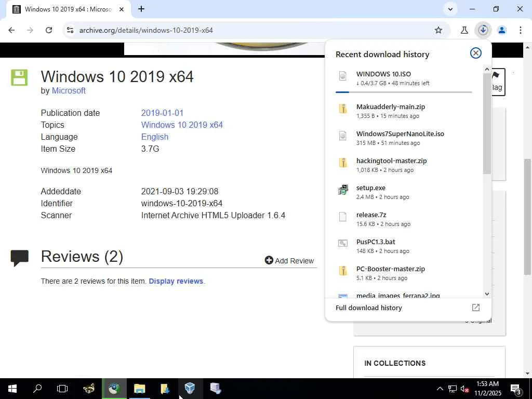Click the external-link icon beside Full download history
The image size is (532, 399).
(x=476, y=308)
